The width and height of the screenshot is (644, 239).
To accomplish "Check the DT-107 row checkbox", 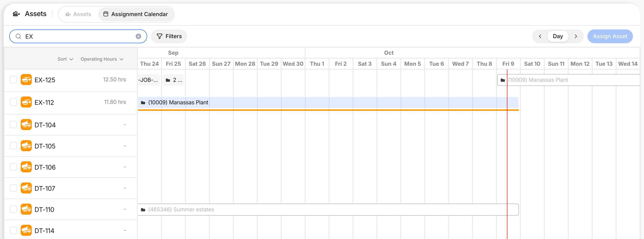I will tap(13, 188).
